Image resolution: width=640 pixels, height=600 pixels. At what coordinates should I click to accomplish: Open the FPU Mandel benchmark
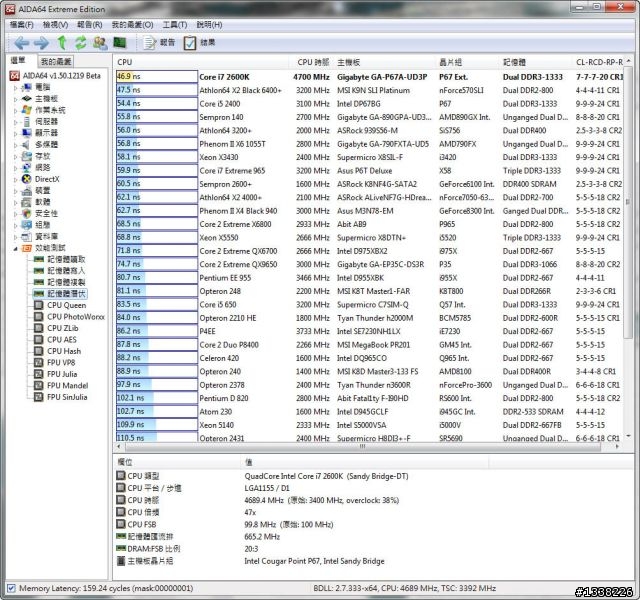point(67,385)
